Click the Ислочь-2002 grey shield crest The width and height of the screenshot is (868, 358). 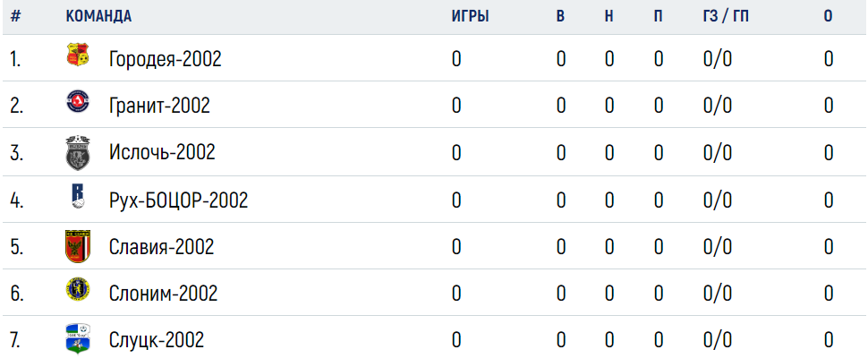tap(78, 152)
